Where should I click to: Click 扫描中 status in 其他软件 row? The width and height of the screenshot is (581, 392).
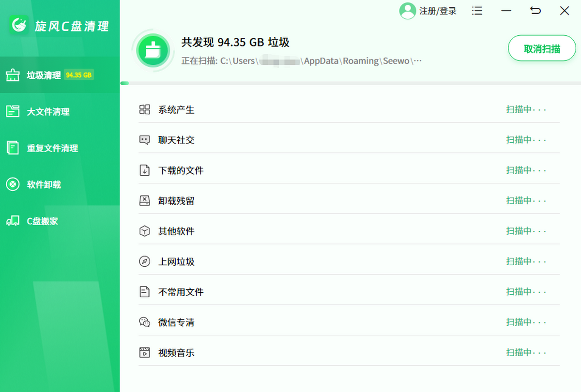tap(526, 231)
